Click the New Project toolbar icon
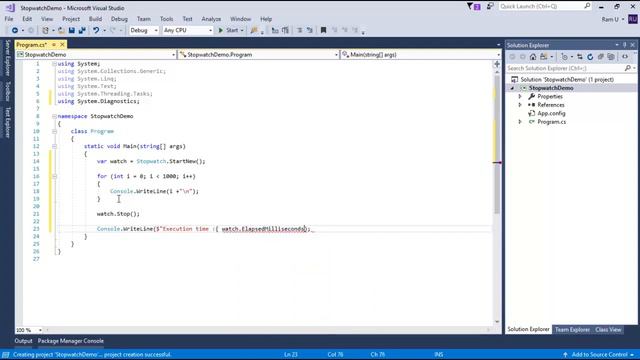This screenshot has width=640, height=360. point(45,30)
